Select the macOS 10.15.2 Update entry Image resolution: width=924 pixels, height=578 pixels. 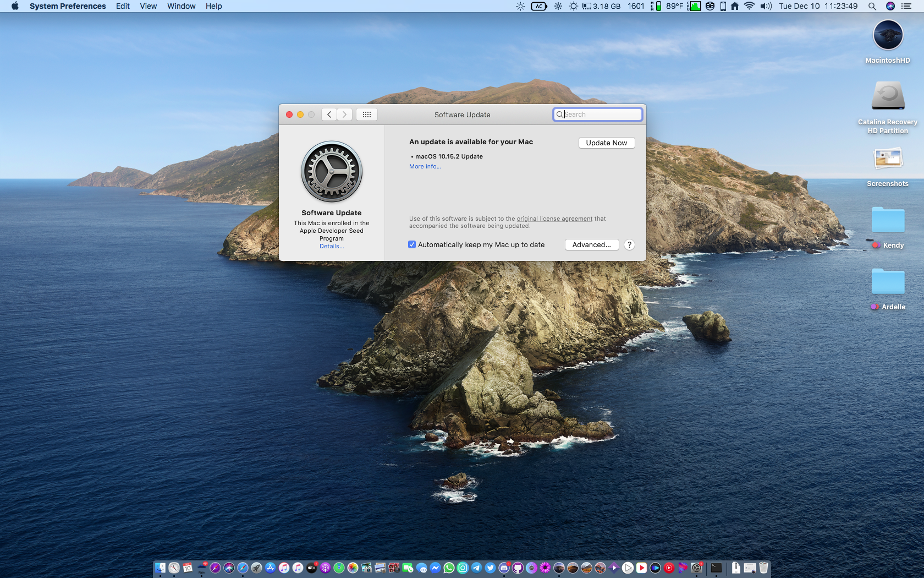click(x=449, y=156)
